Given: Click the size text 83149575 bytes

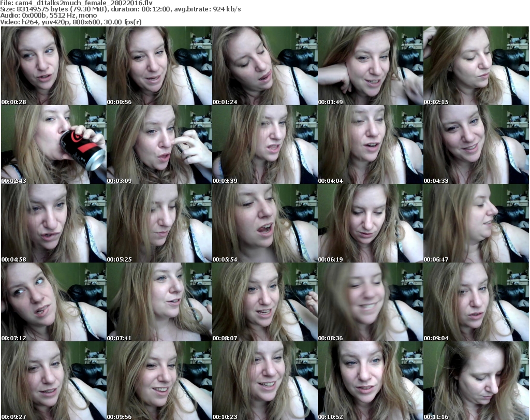Looking at the screenshot, I should (x=42, y=9).
